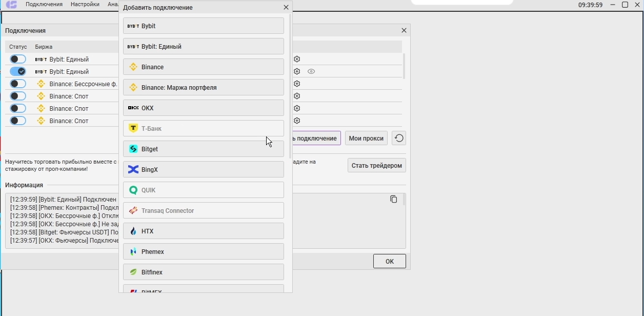
Task: Choose Bitget from the connection list
Action: [203, 149]
